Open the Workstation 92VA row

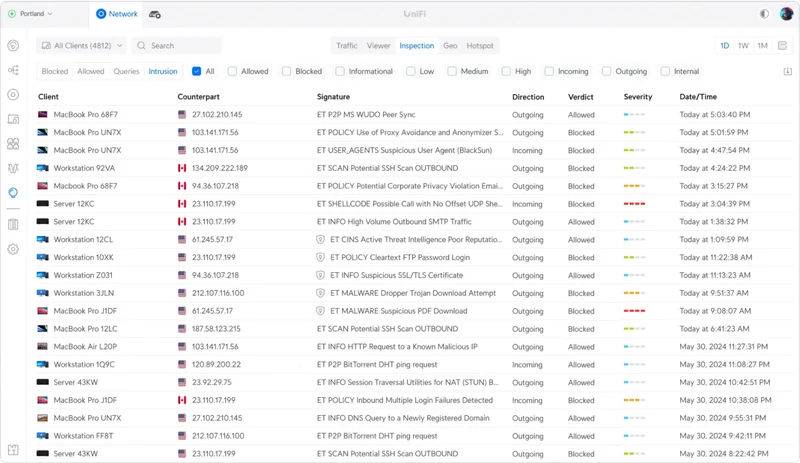414,168
